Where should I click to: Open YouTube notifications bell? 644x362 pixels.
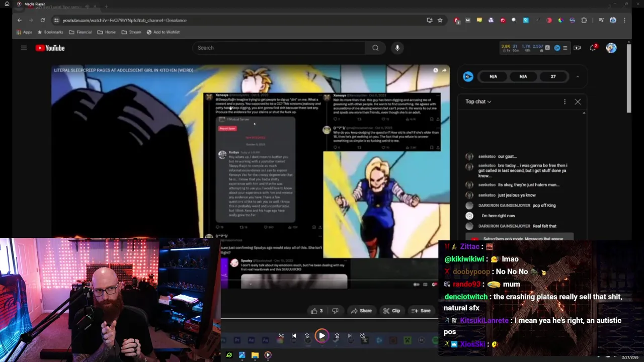tap(593, 48)
